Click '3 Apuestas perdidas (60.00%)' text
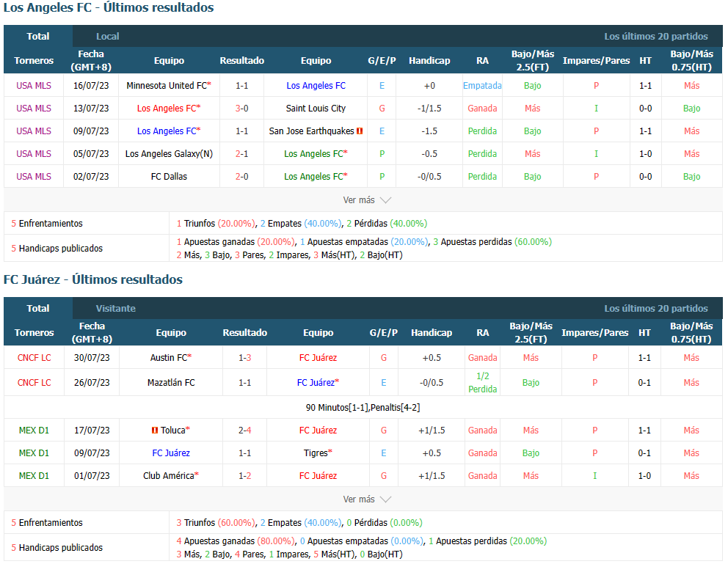Screen dimensions: 728x564 (492, 242)
